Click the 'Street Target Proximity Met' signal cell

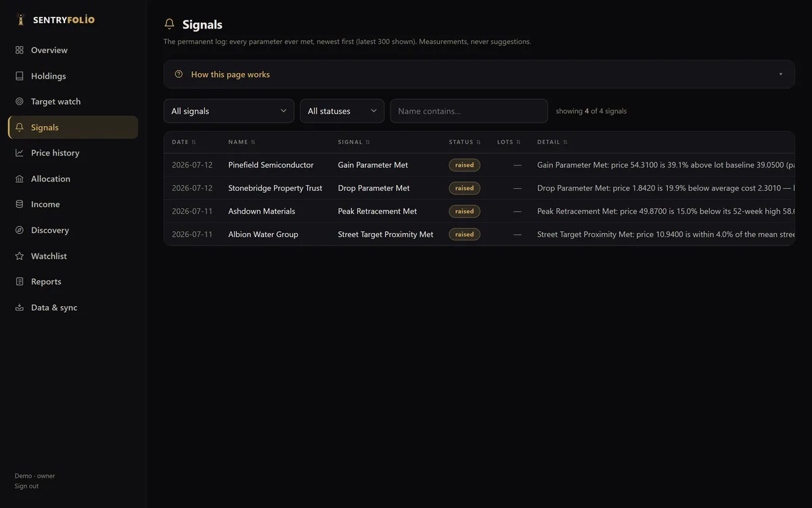pos(386,234)
